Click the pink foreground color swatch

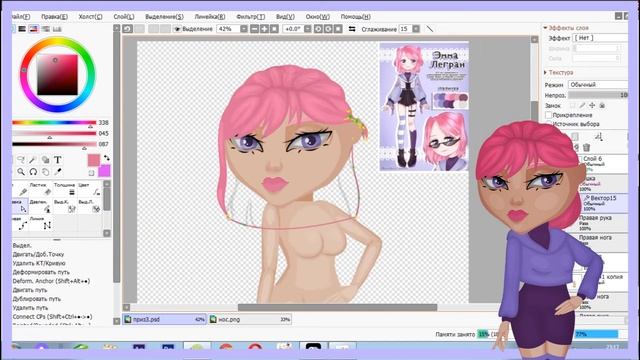(93, 160)
